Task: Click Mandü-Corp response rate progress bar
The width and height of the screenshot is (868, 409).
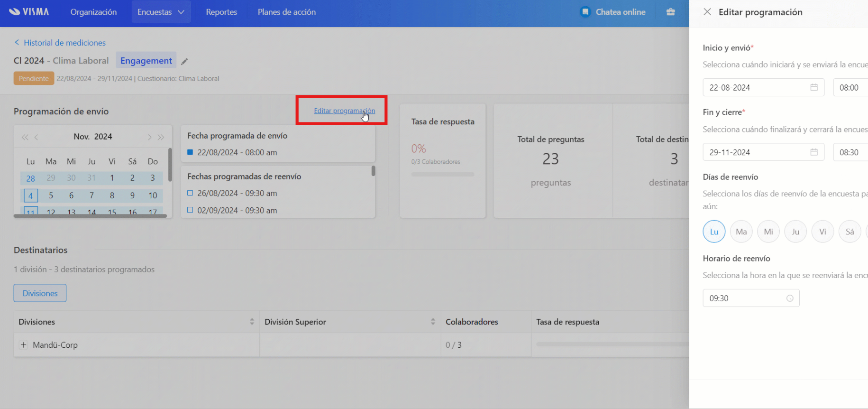Action: [x=612, y=344]
